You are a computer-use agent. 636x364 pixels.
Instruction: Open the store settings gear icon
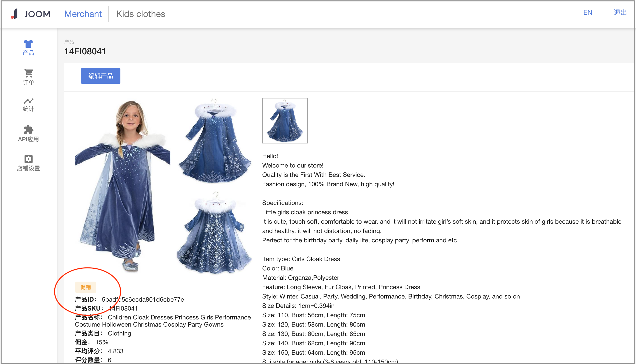(x=28, y=159)
